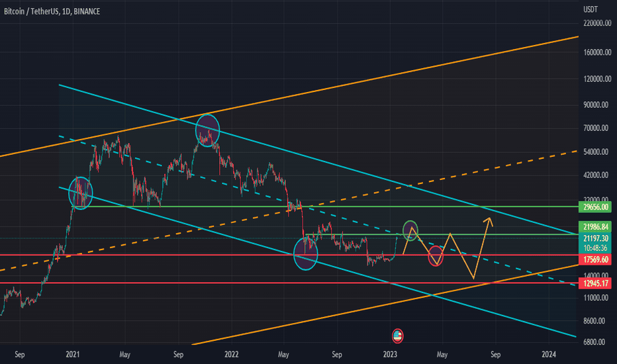Click the USDT currency label
This screenshot has width=617, height=364.
click(x=591, y=9)
